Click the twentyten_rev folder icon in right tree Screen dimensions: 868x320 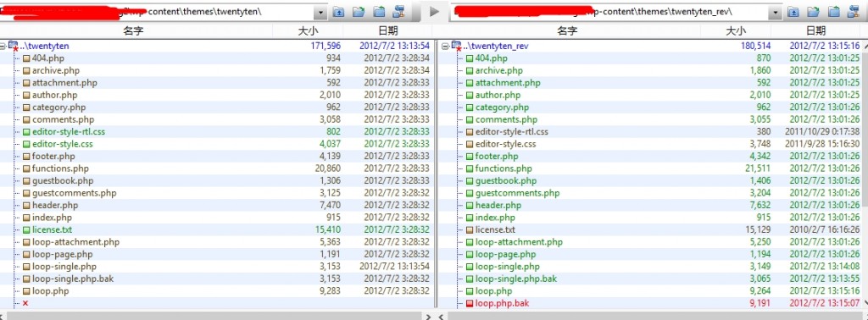tap(456, 47)
